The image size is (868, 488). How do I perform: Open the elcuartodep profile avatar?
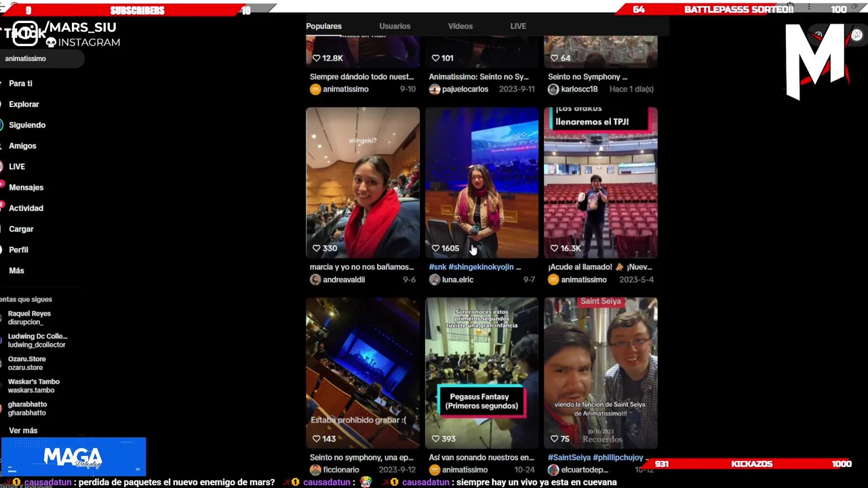tap(553, 470)
